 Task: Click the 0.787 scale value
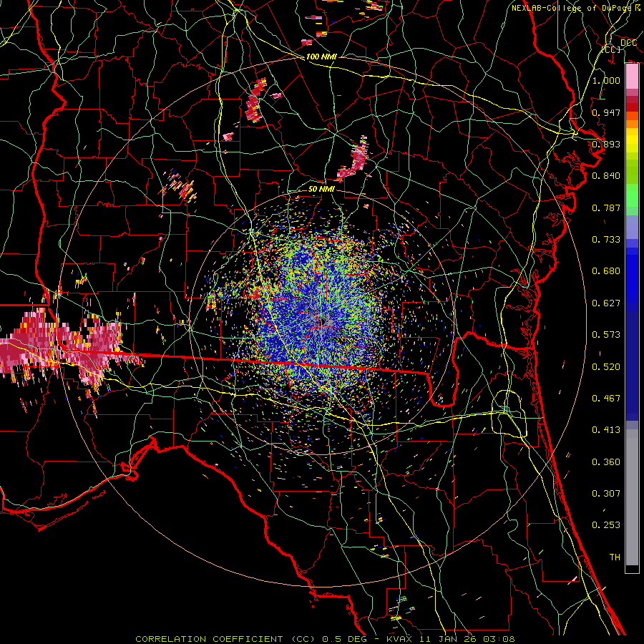(606, 208)
